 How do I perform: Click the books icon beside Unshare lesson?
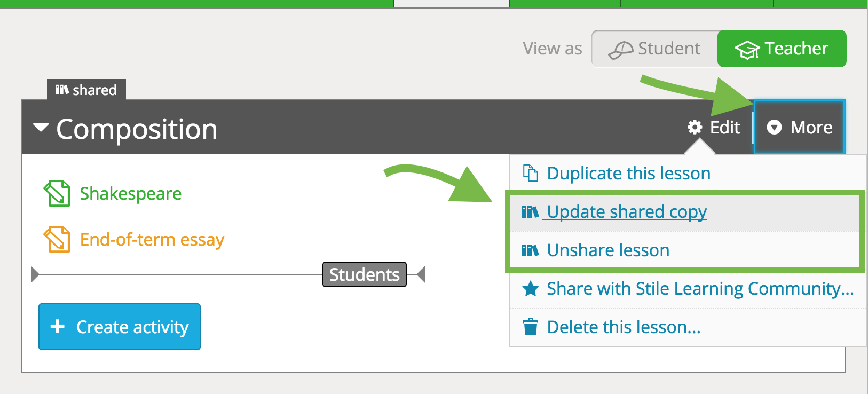(530, 250)
